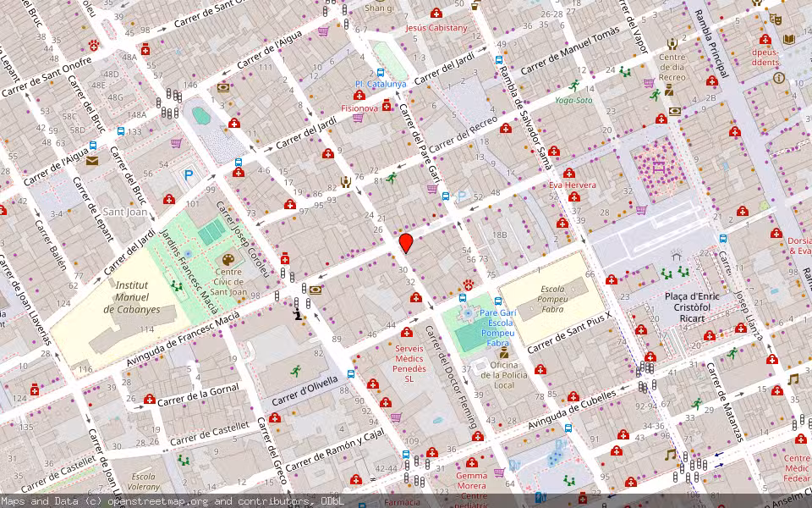Screen dimensions: 812x508
Task: Click the green runner icon by Yoga-Soto
Action: point(573,86)
